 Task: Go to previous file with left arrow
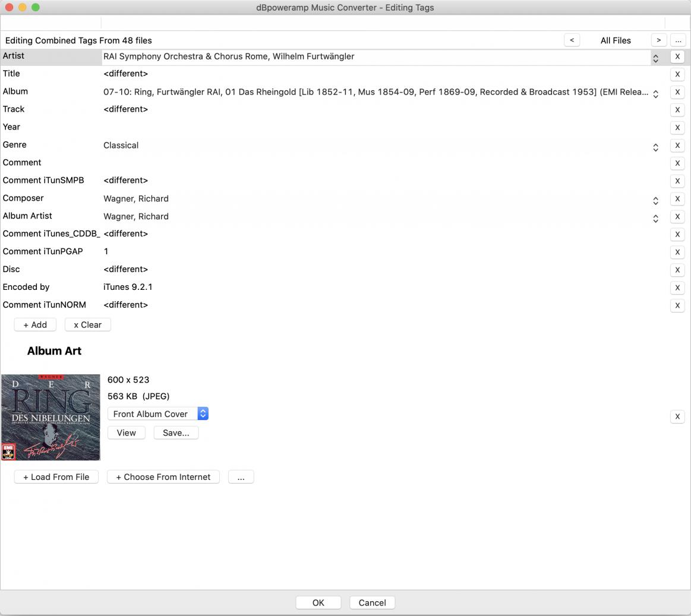572,40
